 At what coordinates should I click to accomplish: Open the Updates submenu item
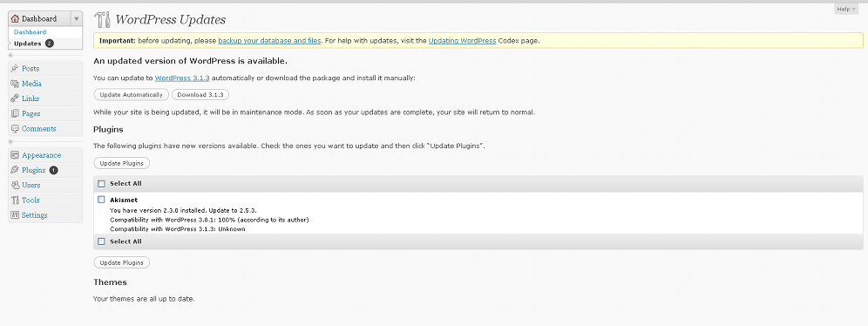click(x=28, y=44)
